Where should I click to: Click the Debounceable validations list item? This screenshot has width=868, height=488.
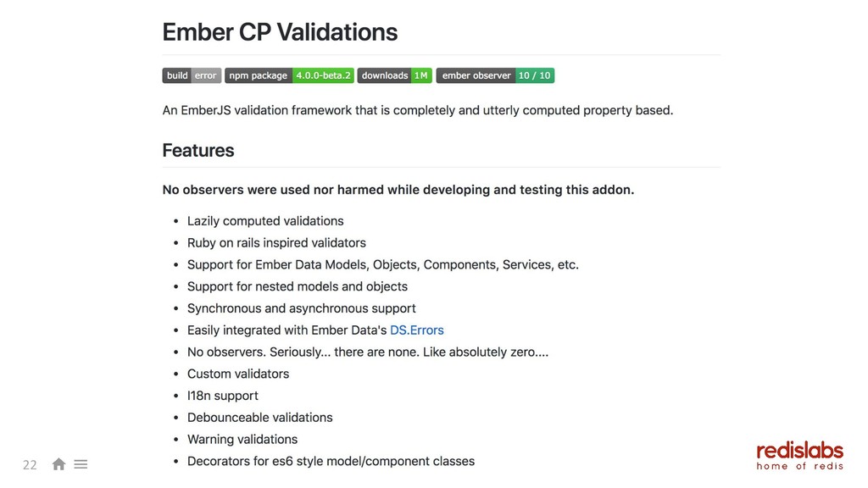coord(259,418)
